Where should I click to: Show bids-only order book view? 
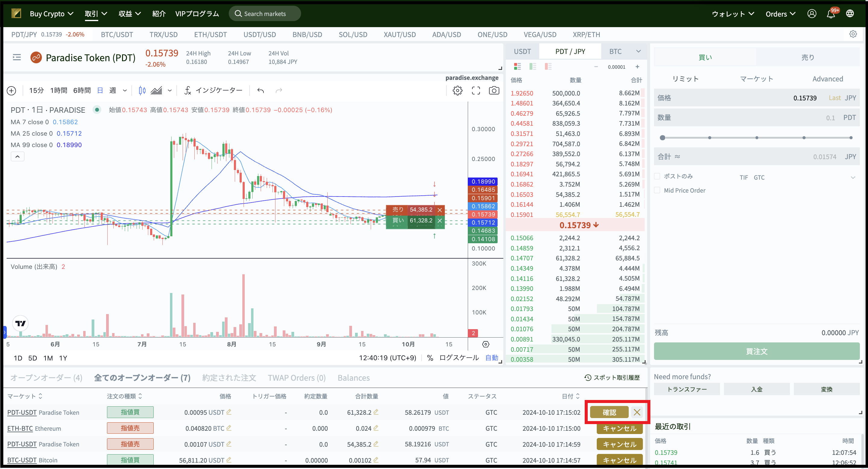click(533, 66)
